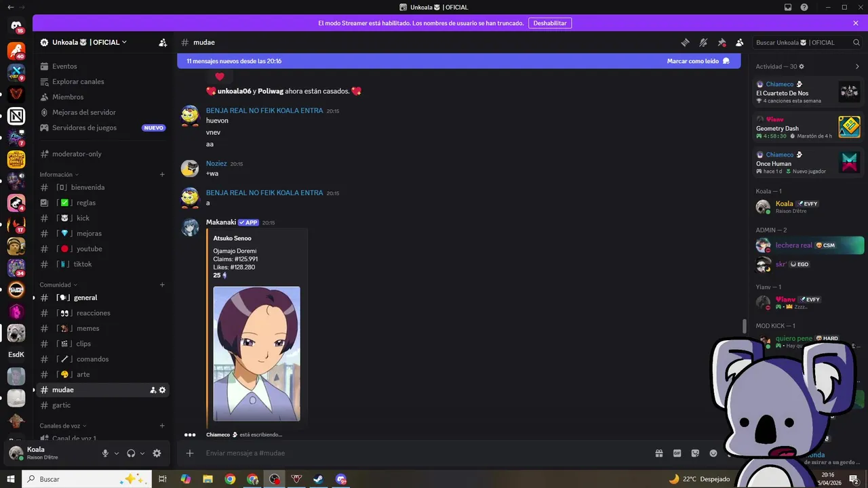Screen dimensions: 868x488
Task: Open the emoji picker
Action: click(x=713, y=453)
